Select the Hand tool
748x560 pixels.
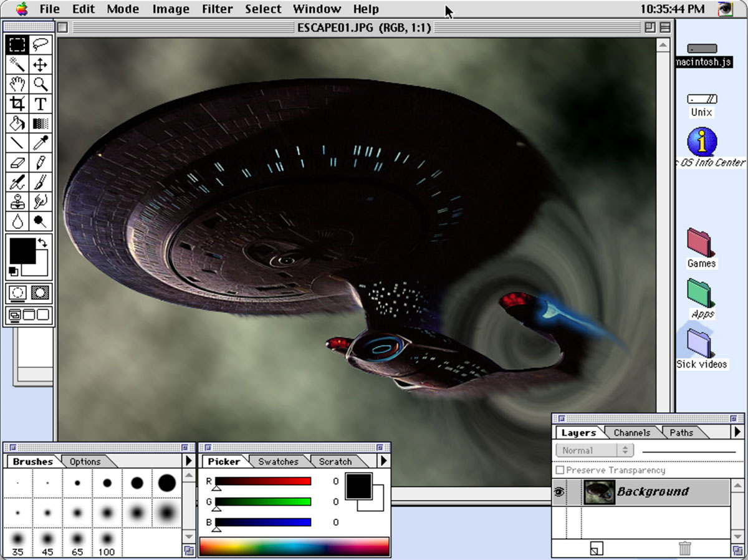click(17, 84)
